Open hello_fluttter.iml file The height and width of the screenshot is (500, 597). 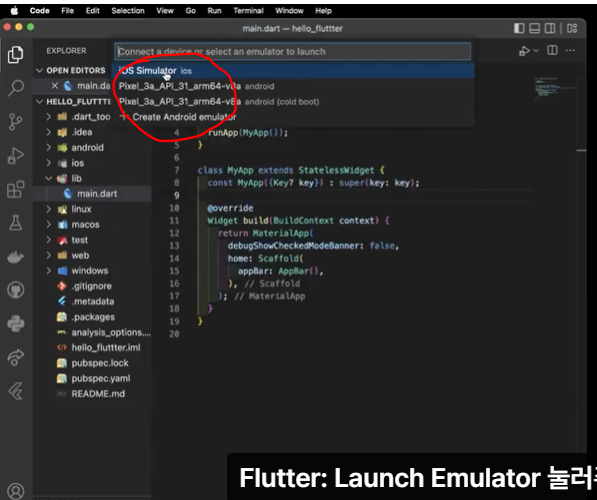pos(106,347)
